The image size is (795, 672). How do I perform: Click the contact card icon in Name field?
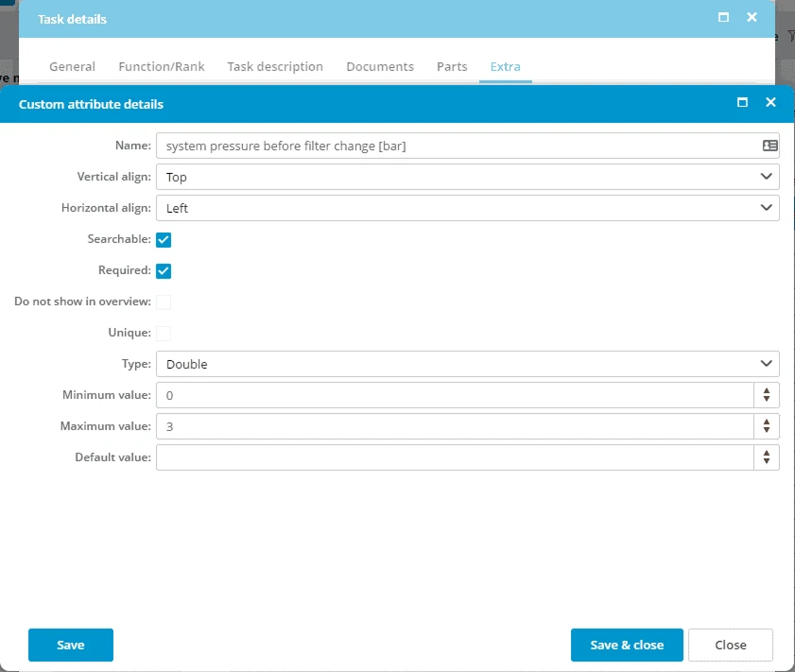(x=769, y=146)
